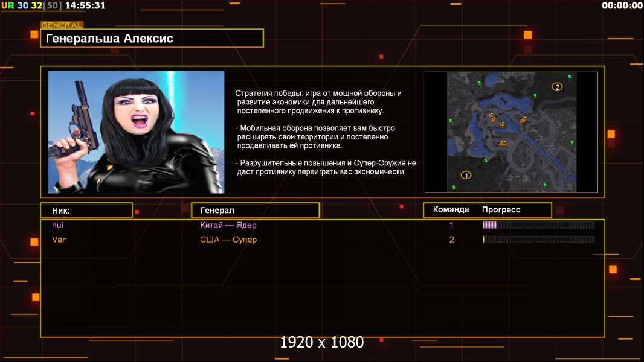The width and height of the screenshot is (644, 362).
Task: Click the Прогресс column label
Action: pyautogui.click(x=501, y=209)
